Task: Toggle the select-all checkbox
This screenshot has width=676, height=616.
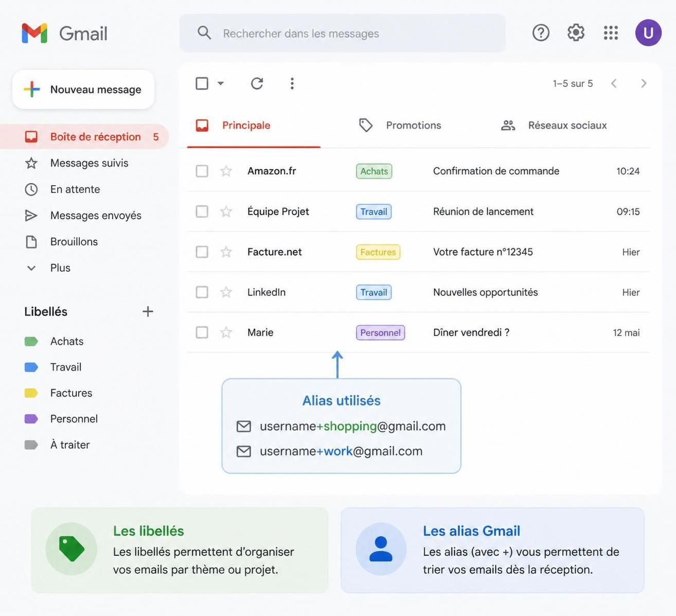Action: pyautogui.click(x=202, y=83)
